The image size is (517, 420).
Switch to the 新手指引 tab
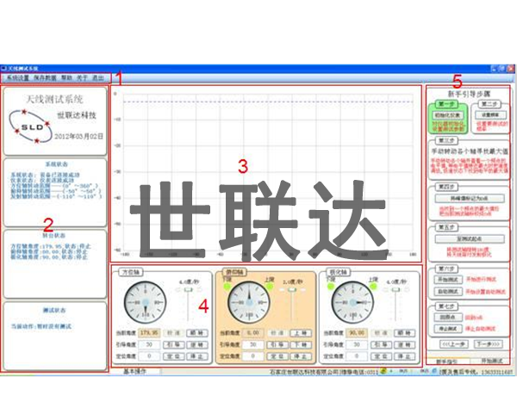pyautogui.click(x=446, y=361)
